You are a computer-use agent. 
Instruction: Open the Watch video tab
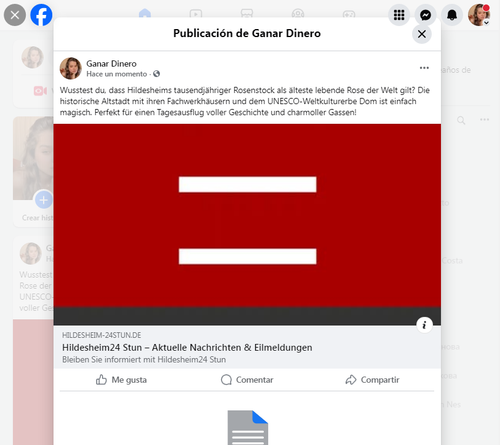(x=196, y=14)
